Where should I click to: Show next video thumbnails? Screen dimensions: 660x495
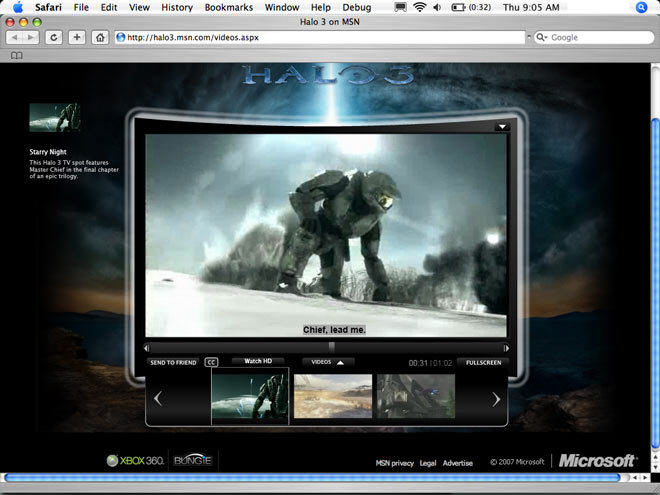(496, 399)
